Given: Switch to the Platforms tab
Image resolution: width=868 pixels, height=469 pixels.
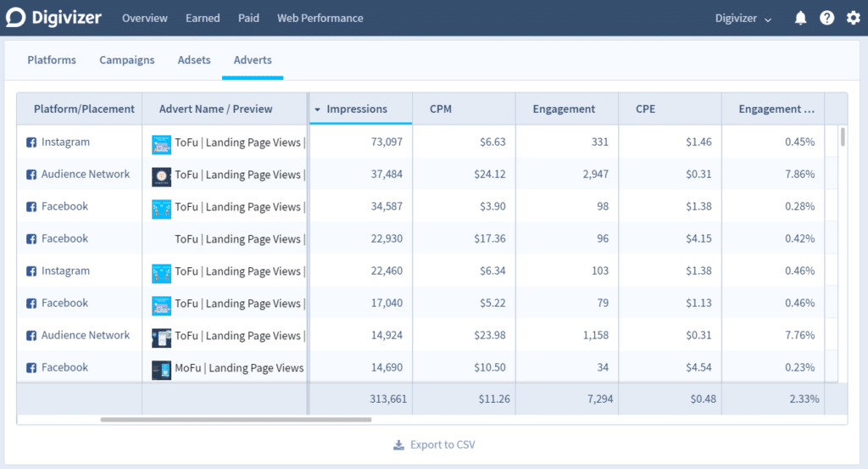Looking at the screenshot, I should [52, 60].
